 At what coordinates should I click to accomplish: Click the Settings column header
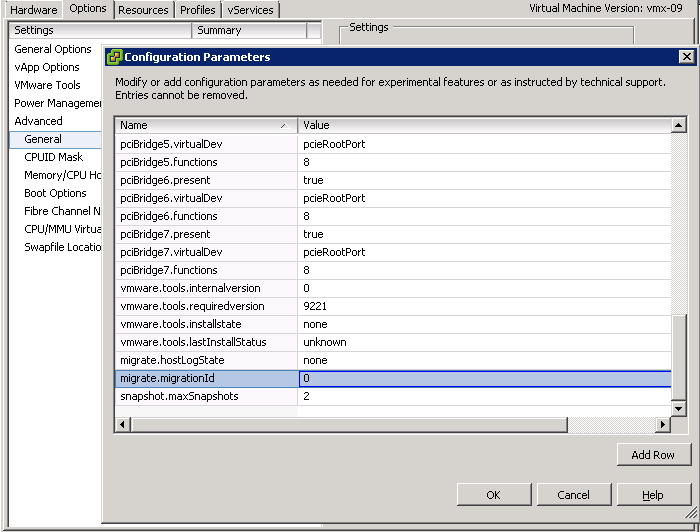[x=100, y=30]
